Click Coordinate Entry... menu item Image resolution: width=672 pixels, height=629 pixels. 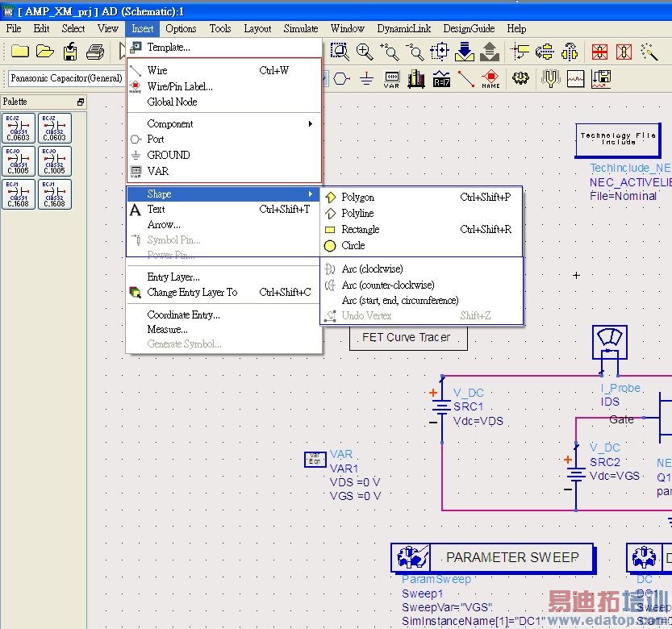(183, 314)
